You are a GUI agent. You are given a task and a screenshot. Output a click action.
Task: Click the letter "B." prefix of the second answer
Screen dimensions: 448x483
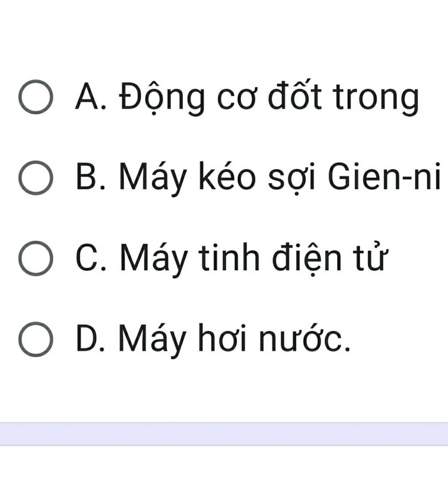pyautogui.click(x=91, y=178)
